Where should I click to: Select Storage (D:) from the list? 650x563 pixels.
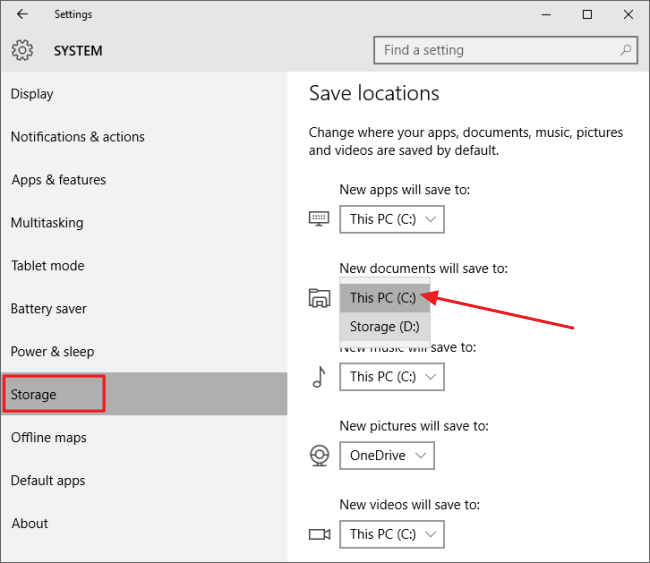(385, 327)
